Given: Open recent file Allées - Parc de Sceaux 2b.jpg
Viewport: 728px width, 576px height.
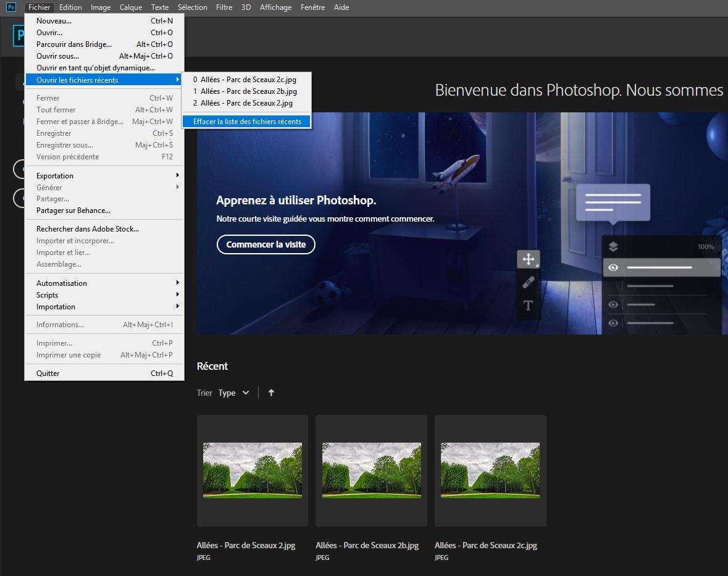Looking at the screenshot, I should click(x=246, y=91).
